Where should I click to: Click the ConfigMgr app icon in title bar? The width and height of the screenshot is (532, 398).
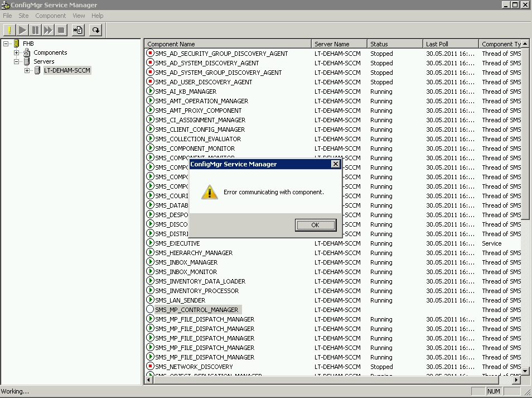click(5, 5)
